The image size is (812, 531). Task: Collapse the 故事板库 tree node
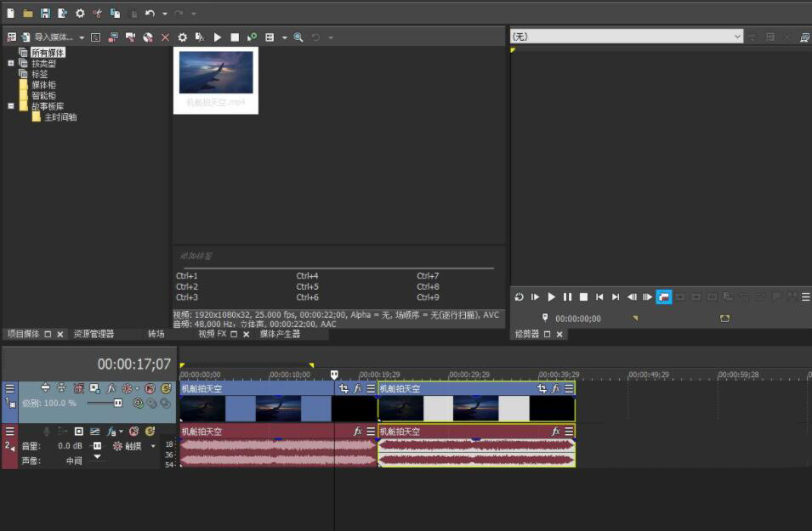coord(11,106)
